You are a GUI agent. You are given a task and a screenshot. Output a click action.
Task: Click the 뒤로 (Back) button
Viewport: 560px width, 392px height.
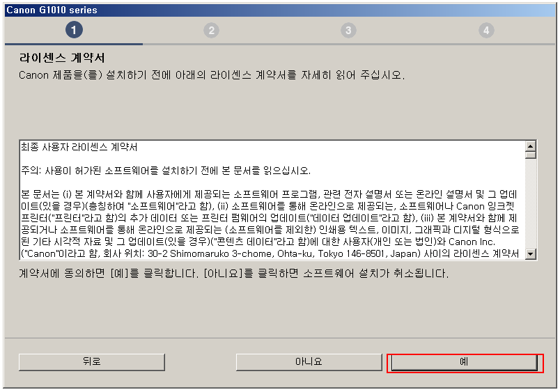coord(92,362)
